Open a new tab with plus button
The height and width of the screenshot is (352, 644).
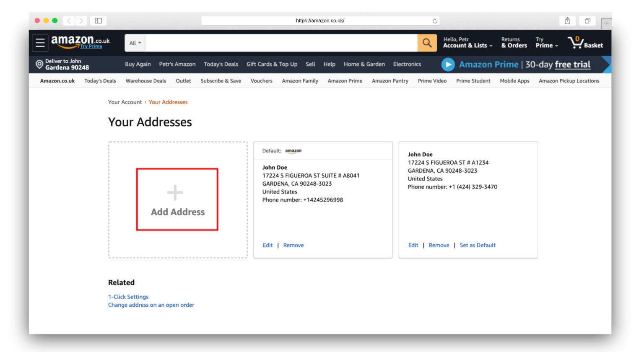click(606, 24)
